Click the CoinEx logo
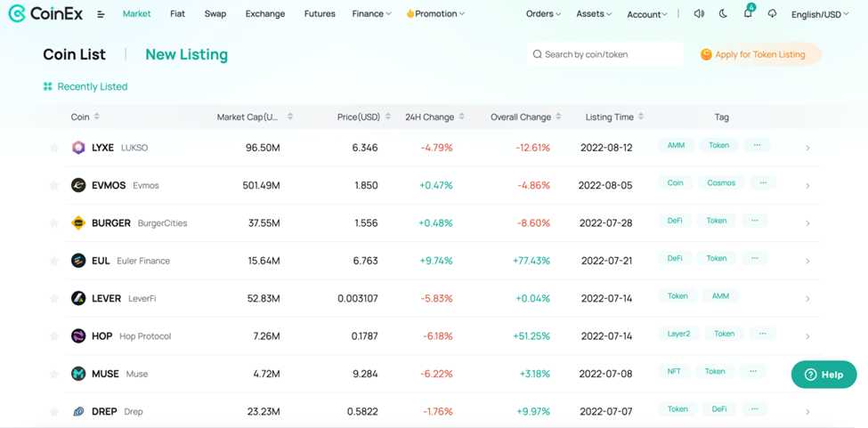This screenshot has height=428, width=868. click(x=46, y=14)
